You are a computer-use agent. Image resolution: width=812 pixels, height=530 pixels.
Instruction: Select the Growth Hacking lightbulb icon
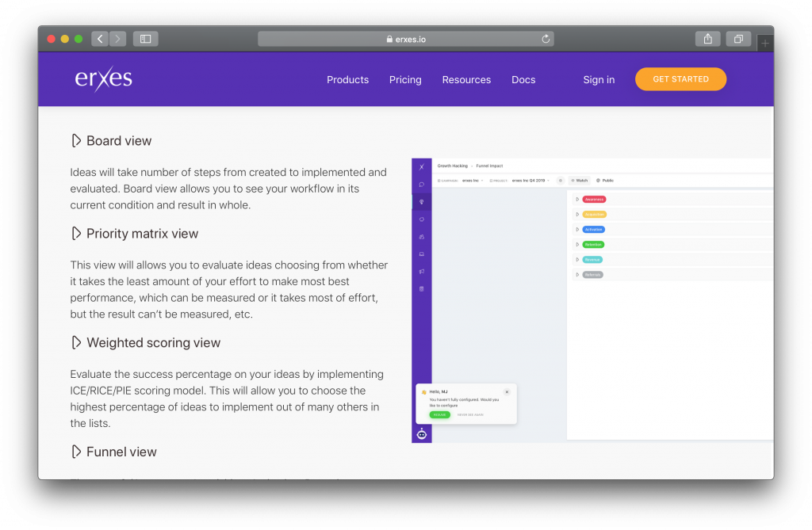[x=422, y=202]
